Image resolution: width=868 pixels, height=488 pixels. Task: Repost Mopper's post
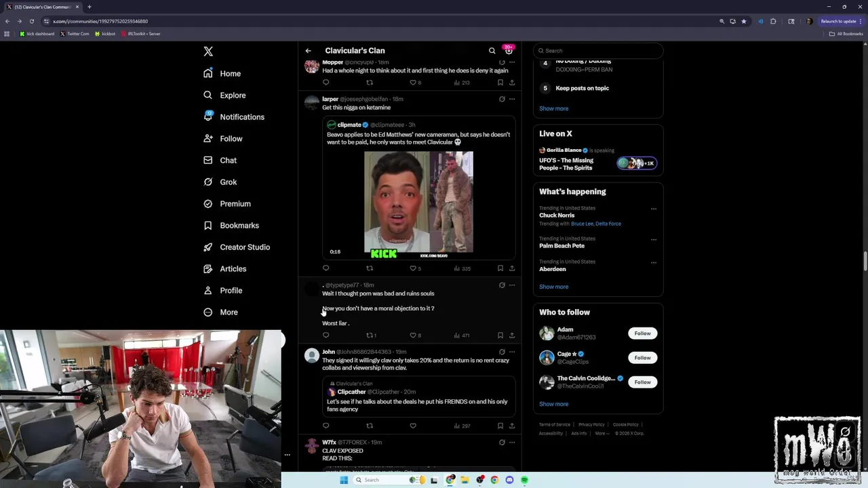[370, 83]
